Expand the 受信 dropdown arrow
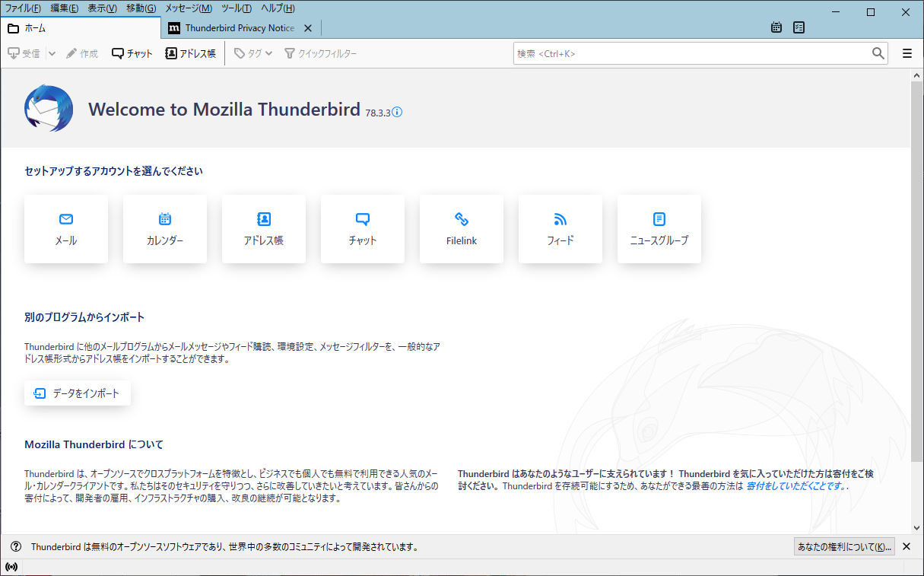 coord(52,53)
